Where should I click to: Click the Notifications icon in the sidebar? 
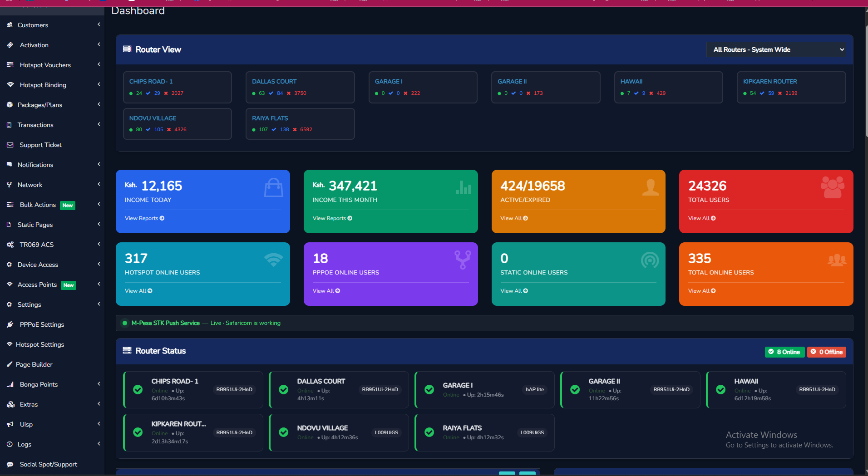(10, 165)
